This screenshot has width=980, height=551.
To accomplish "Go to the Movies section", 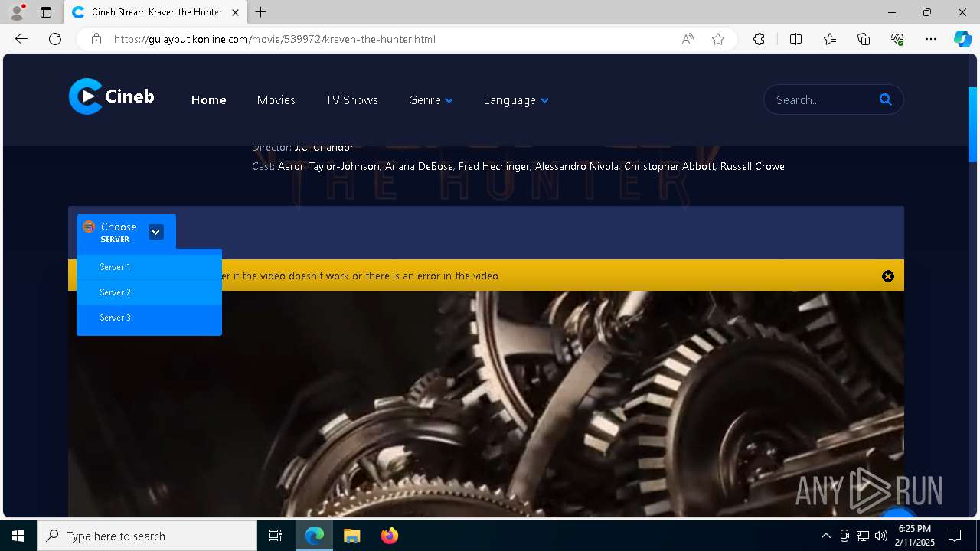I will [276, 100].
